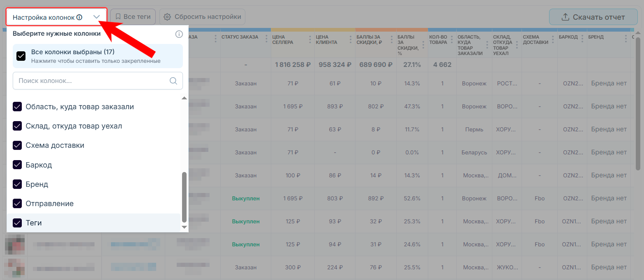644x280 pixels.
Task: Click product thumbnail in the 300 ₽ row
Action: point(15,267)
